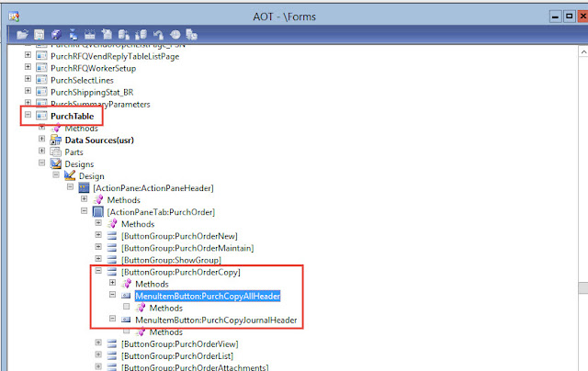Click Methods icon under ButtonGroup:PurchOrderCopy
The width and height of the screenshot is (588, 371).
point(127,284)
